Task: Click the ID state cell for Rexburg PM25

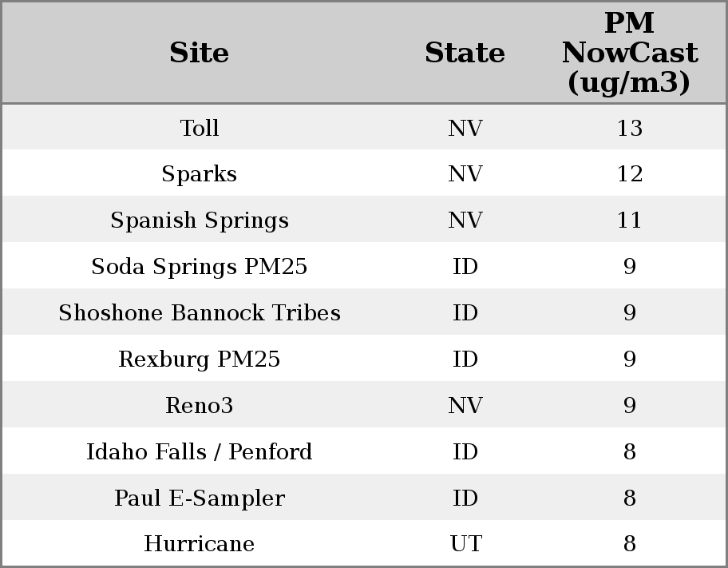Action: click(x=465, y=359)
